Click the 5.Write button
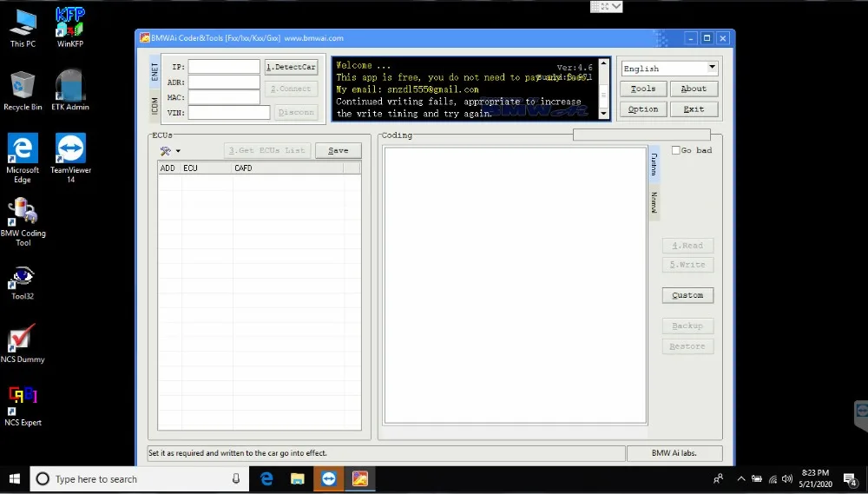Image resolution: width=868 pixels, height=494 pixels. tap(688, 265)
